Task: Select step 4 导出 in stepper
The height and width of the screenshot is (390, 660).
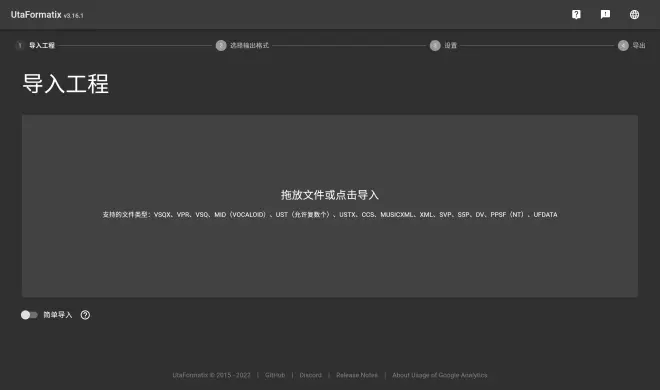Action: click(x=631, y=45)
